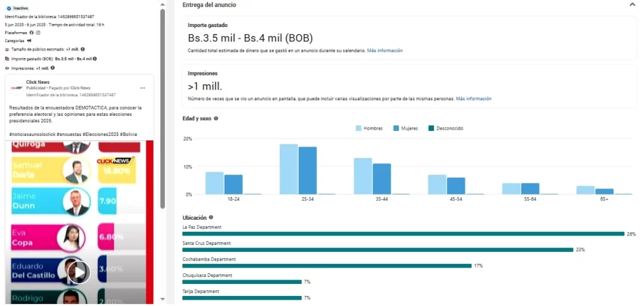The image size is (644, 306).
Task: Open info icon beside Importe gastado (BOB) in sidebar
Action: point(94,59)
